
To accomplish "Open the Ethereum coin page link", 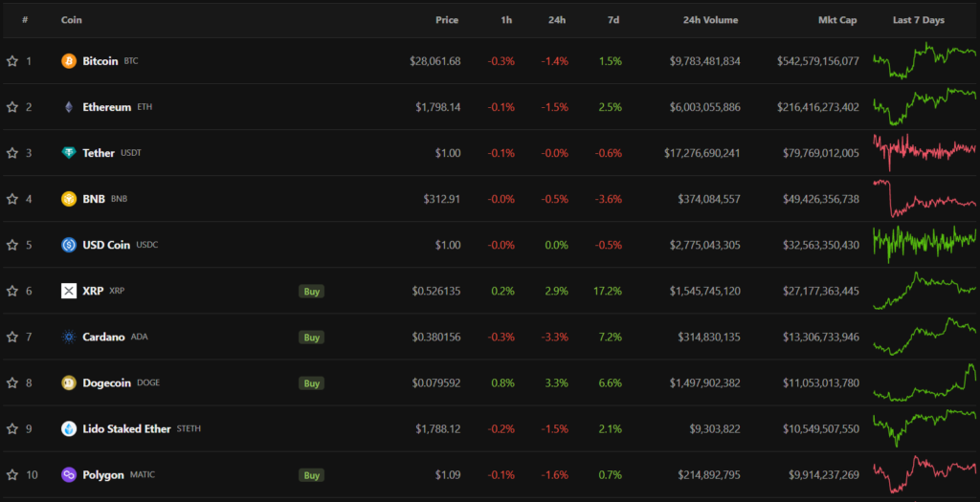I will click(107, 107).
